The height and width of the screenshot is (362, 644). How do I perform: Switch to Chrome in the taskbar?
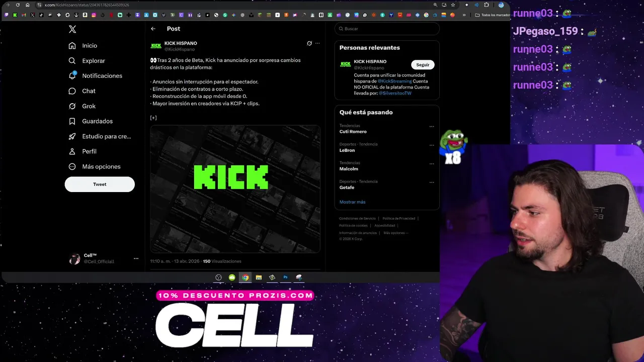coord(245,278)
